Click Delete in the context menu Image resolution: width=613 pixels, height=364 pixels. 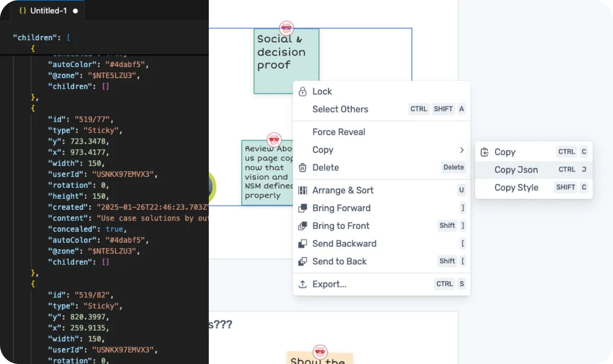326,168
